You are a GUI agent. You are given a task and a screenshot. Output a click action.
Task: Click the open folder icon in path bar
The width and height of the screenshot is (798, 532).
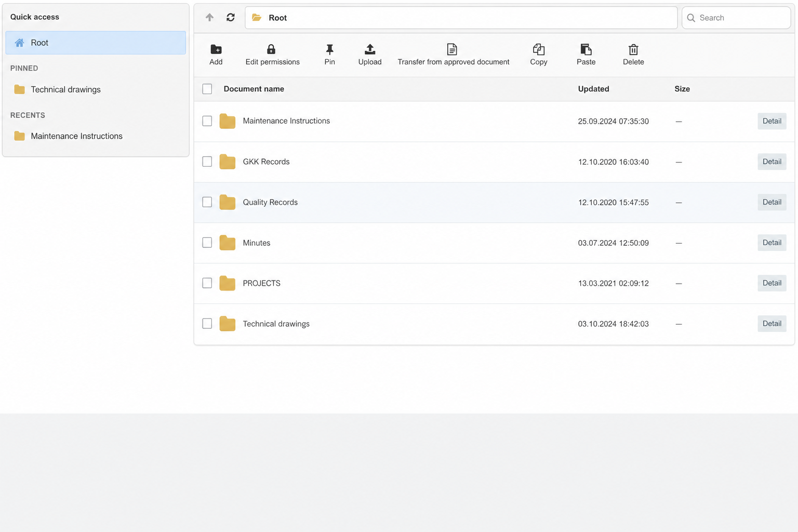(x=257, y=18)
